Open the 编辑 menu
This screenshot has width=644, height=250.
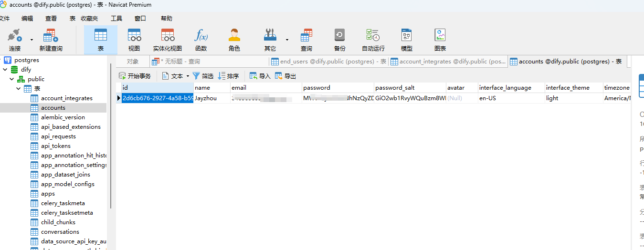pyautogui.click(x=27, y=19)
